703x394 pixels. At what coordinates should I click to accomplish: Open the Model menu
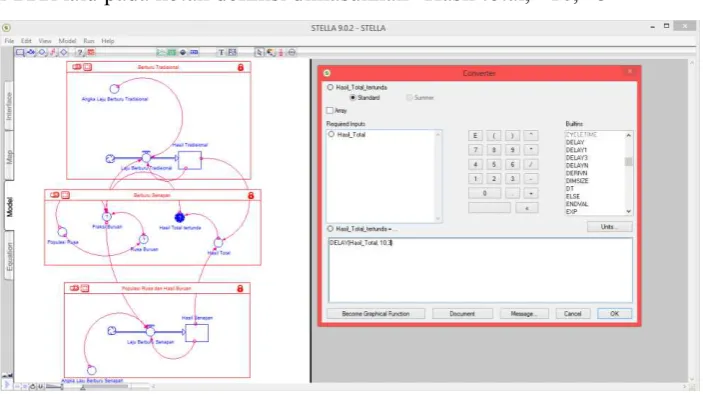pyautogui.click(x=67, y=41)
